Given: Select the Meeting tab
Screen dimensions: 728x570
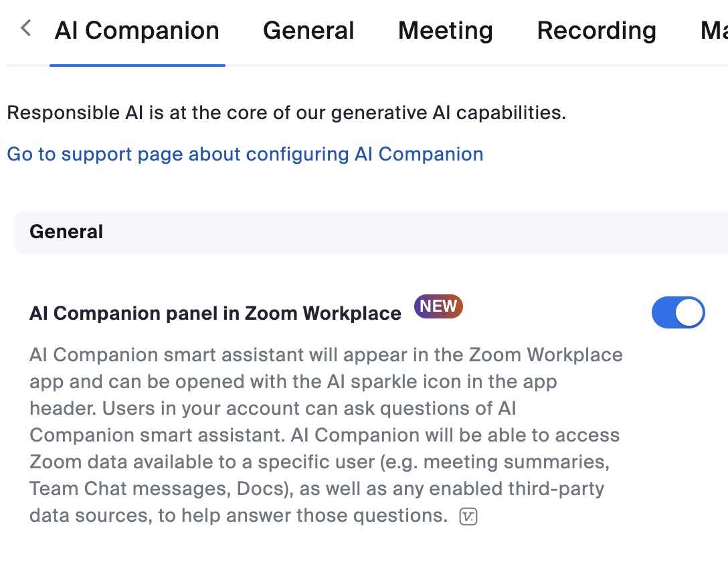Looking at the screenshot, I should [x=445, y=30].
